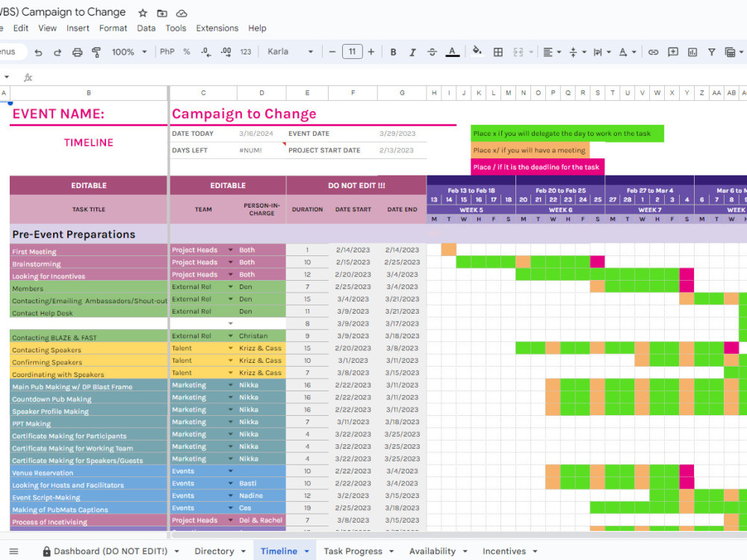The image size is (747, 560).
Task: Open the Extensions menu
Action: point(217,28)
